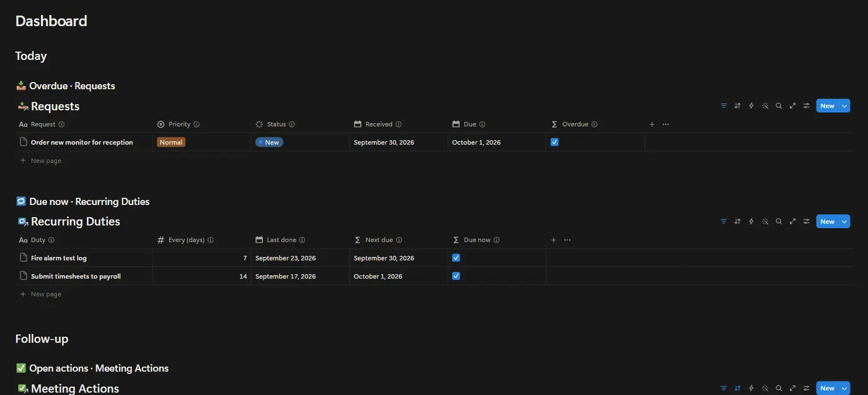Expand the New button arrow in Recurring Duties
The height and width of the screenshot is (395, 868).
[x=844, y=221]
